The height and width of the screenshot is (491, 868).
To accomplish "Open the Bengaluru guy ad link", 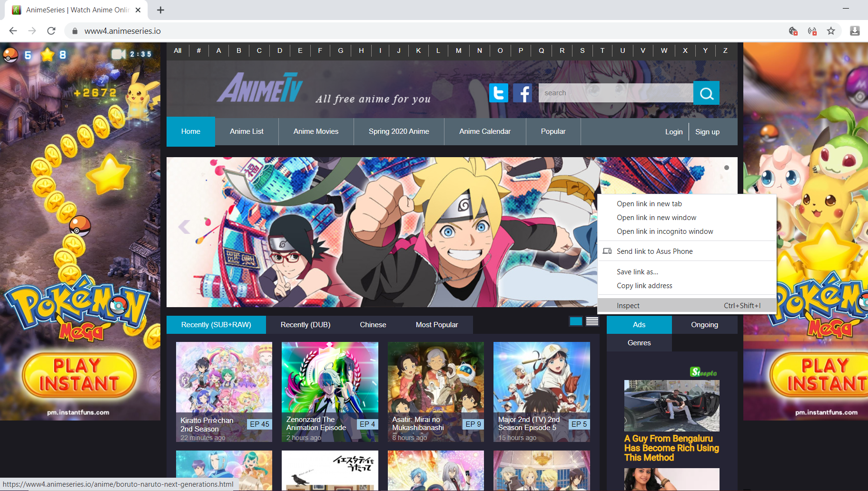I will (671, 448).
